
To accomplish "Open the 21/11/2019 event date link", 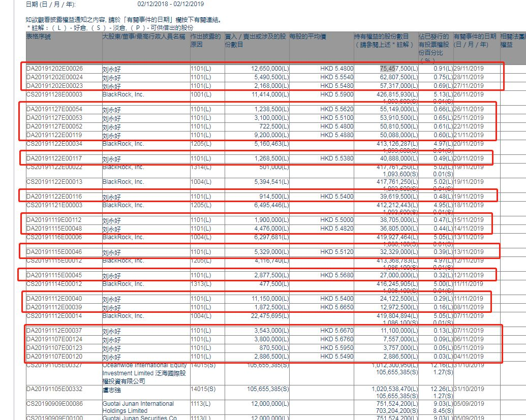I will point(469,135).
